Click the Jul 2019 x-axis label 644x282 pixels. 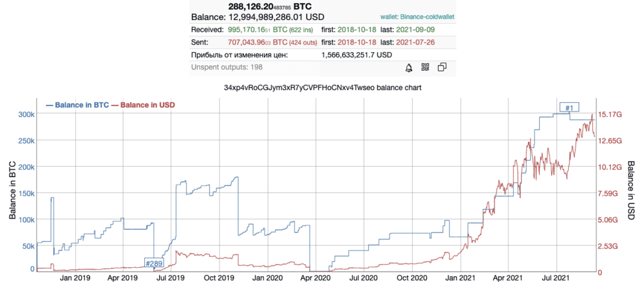[x=171, y=278]
